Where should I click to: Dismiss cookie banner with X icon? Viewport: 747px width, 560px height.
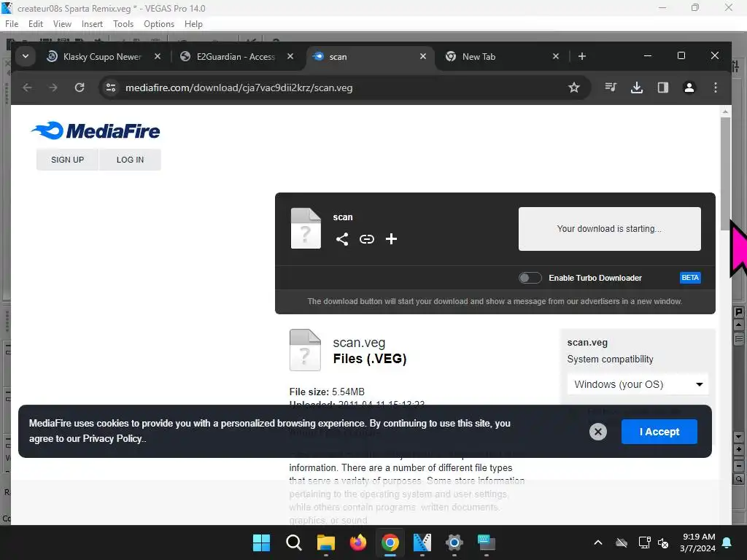pyautogui.click(x=598, y=432)
